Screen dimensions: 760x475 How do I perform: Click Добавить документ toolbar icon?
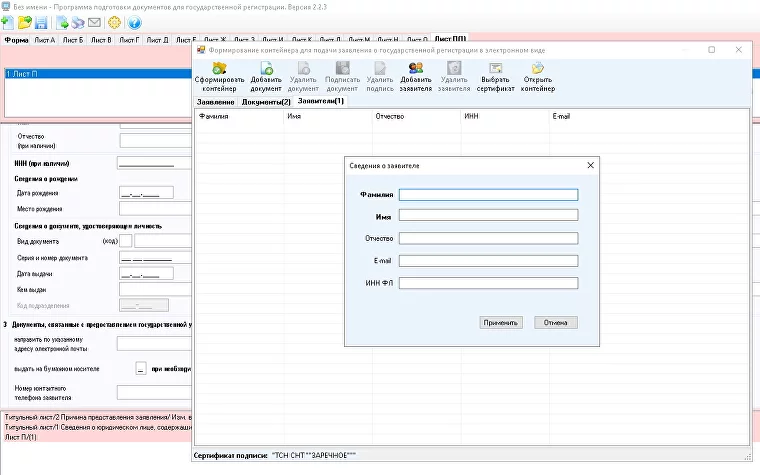[266, 77]
